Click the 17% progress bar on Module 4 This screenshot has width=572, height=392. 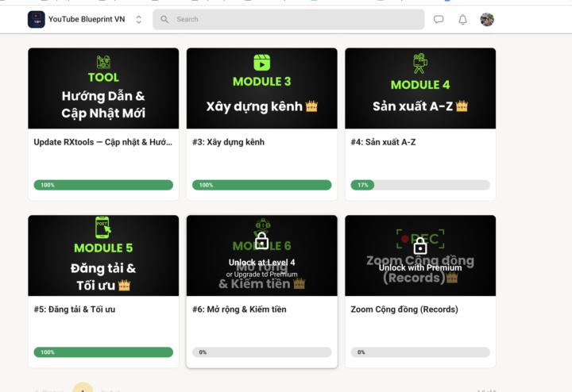[420, 185]
